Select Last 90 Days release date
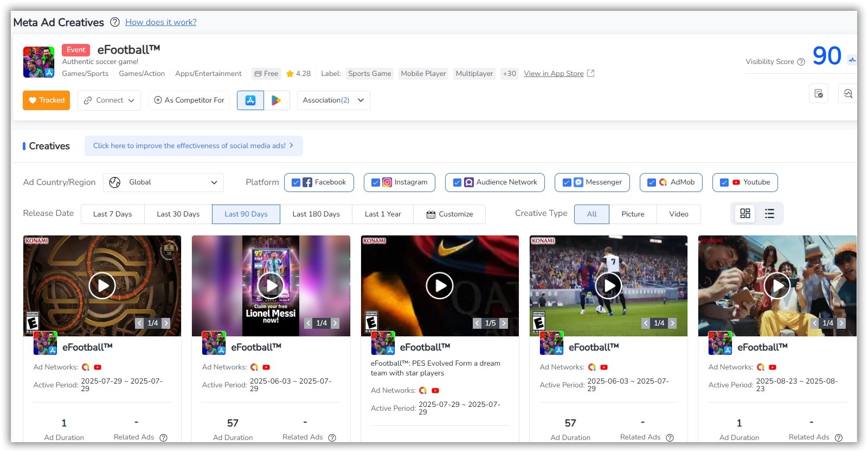868x453 pixels. (246, 214)
